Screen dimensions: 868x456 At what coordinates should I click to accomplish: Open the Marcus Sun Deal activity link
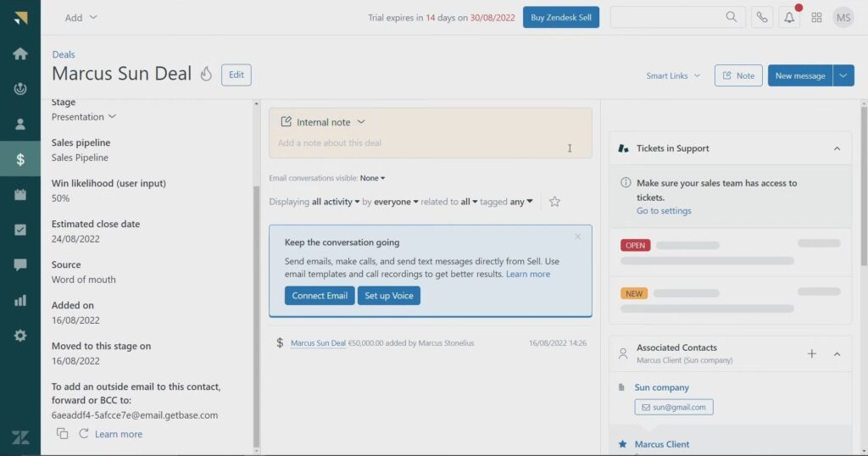(x=318, y=343)
